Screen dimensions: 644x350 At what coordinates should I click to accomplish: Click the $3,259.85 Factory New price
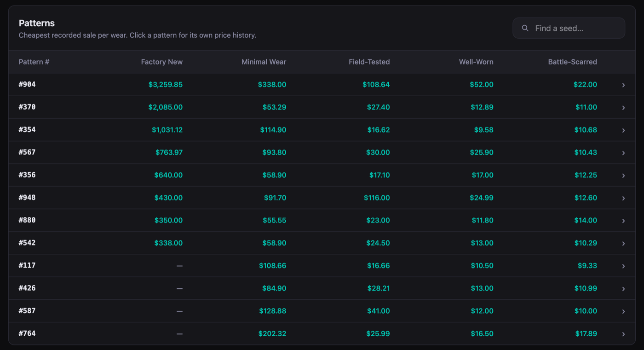pyautogui.click(x=166, y=85)
